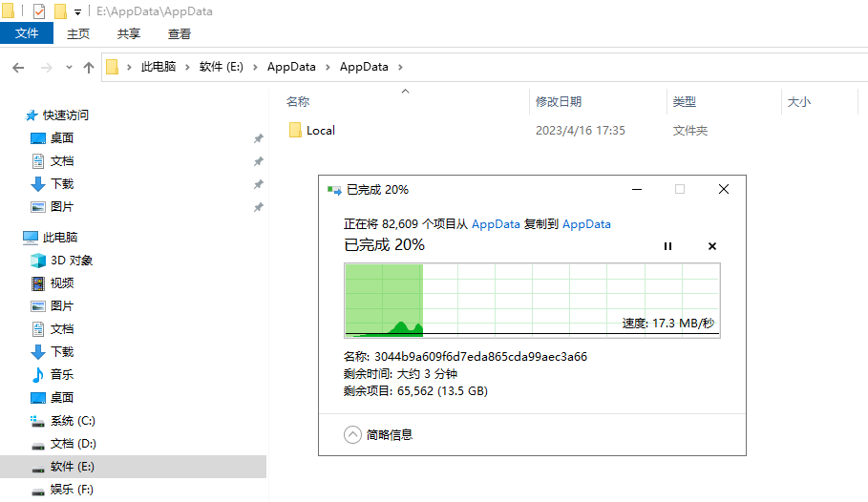Click the Forward navigation arrow
Image resolution: width=868 pixels, height=502 pixels.
(x=47, y=68)
